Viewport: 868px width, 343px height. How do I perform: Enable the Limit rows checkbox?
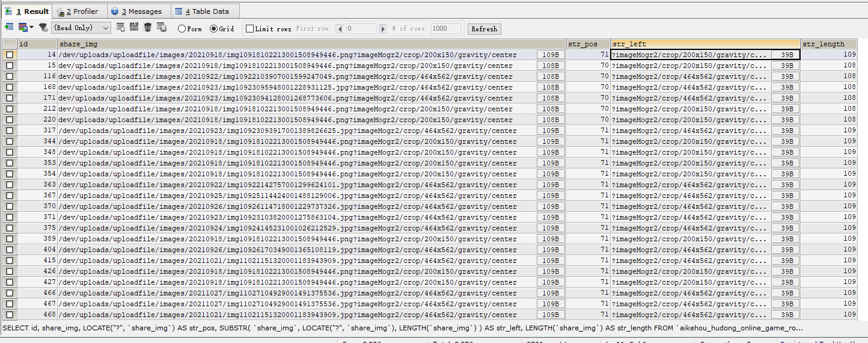coord(250,28)
